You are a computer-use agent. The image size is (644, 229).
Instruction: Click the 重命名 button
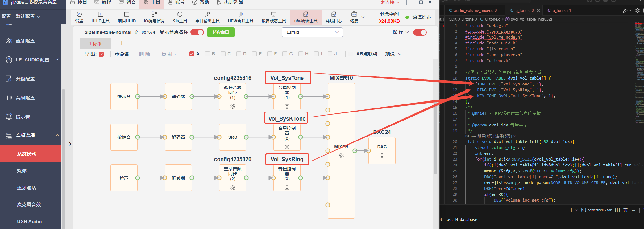click(122, 54)
